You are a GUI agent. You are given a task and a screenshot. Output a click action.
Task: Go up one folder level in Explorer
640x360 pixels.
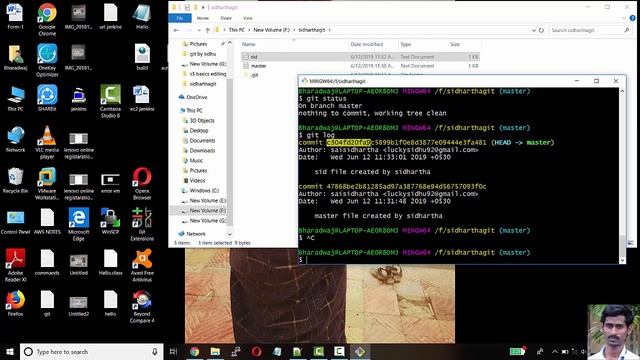[x=207, y=30]
